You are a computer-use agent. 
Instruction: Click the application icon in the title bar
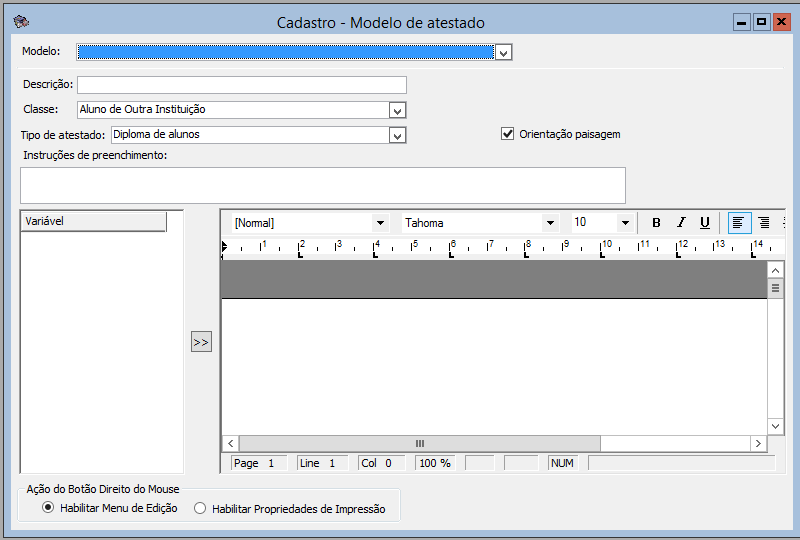21,21
